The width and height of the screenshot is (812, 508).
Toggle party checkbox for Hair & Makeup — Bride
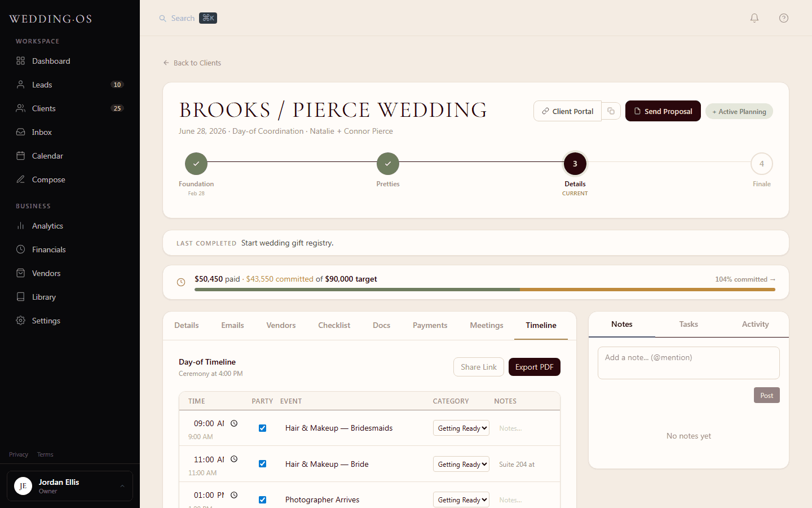click(262, 464)
